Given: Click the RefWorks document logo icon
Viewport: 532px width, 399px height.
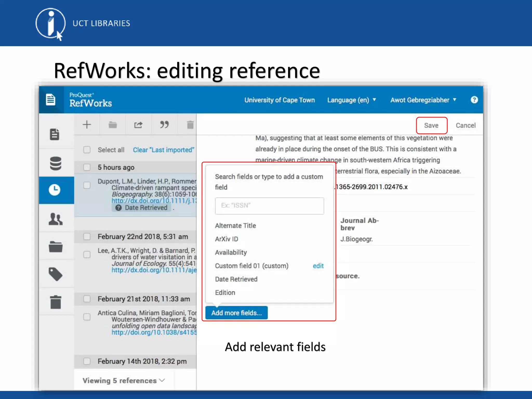Looking at the screenshot, I should coord(51,100).
